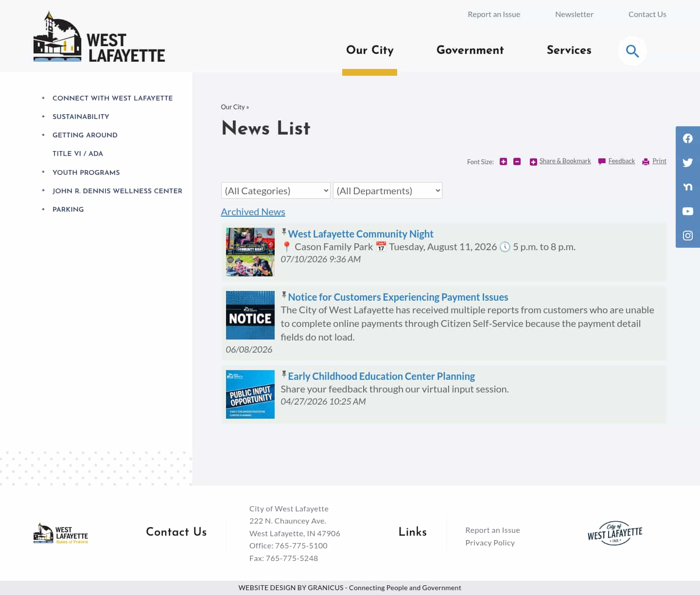Screen dimensions: 700x595
Task: Open the Instagram social sidebar icon
Action: (x=688, y=236)
